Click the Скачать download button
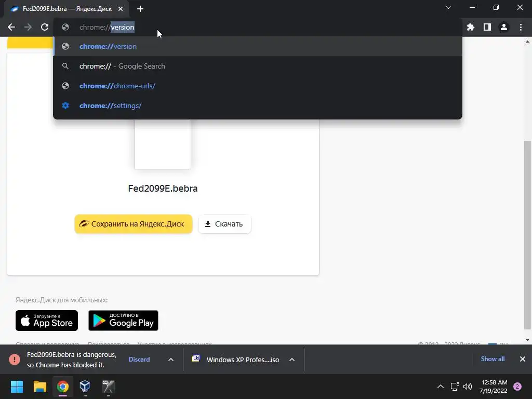Screen dimensions: 532x399 [224, 224]
